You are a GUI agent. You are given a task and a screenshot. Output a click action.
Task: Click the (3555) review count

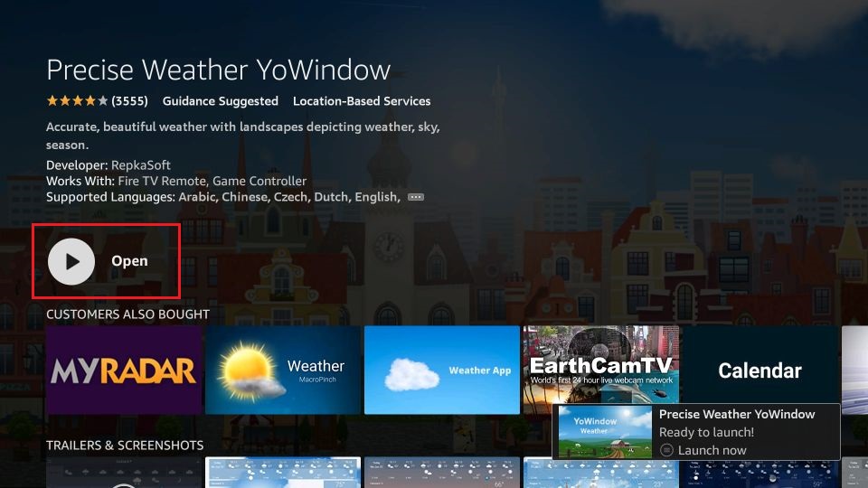[x=129, y=100]
